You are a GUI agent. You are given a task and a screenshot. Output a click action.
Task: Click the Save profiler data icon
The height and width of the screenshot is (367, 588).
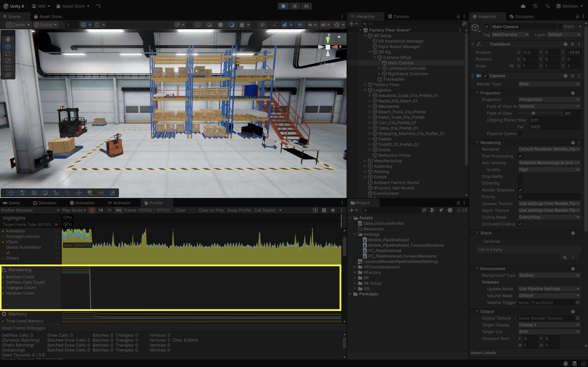324,211
